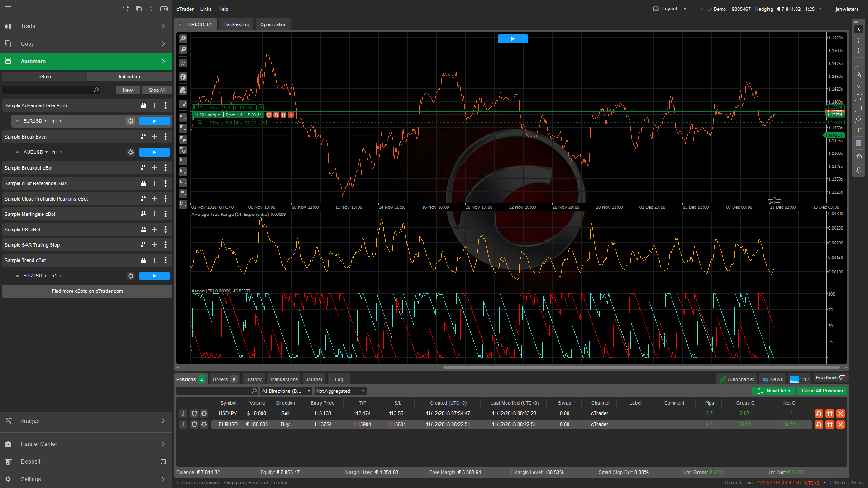The height and width of the screenshot is (488, 868).
Task: Open parameters gear for AUDUSD instance
Action: pyautogui.click(x=131, y=153)
